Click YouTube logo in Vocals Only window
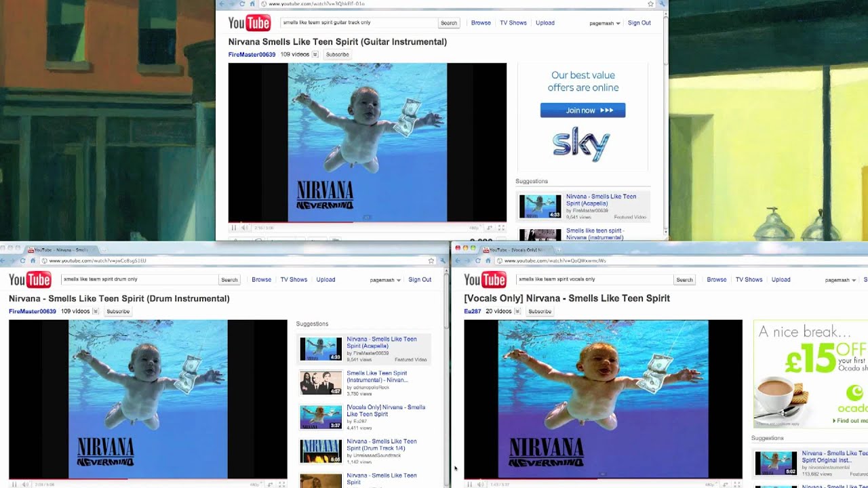The image size is (868, 488). [485, 280]
